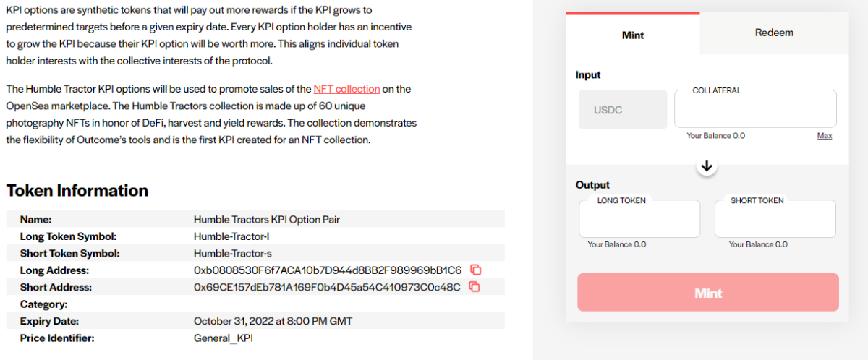Click the General_KPI price identifier value
The height and width of the screenshot is (360, 868).
tap(224, 338)
